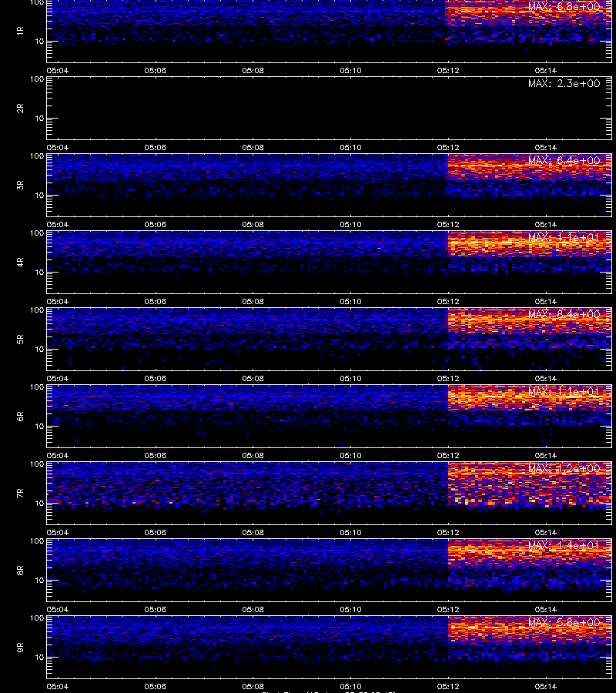This screenshot has height=693, width=616.
Task: Click the 05:12 time label beneath panel 3R
Action: pos(448,225)
